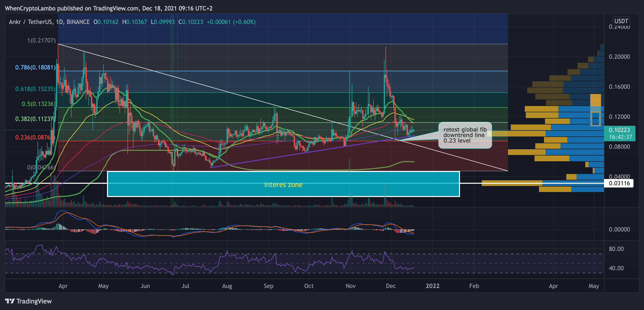The width and height of the screenshot is (644, 310).
Task: Click the Oct label on time axis
Action: pos(309,286)
